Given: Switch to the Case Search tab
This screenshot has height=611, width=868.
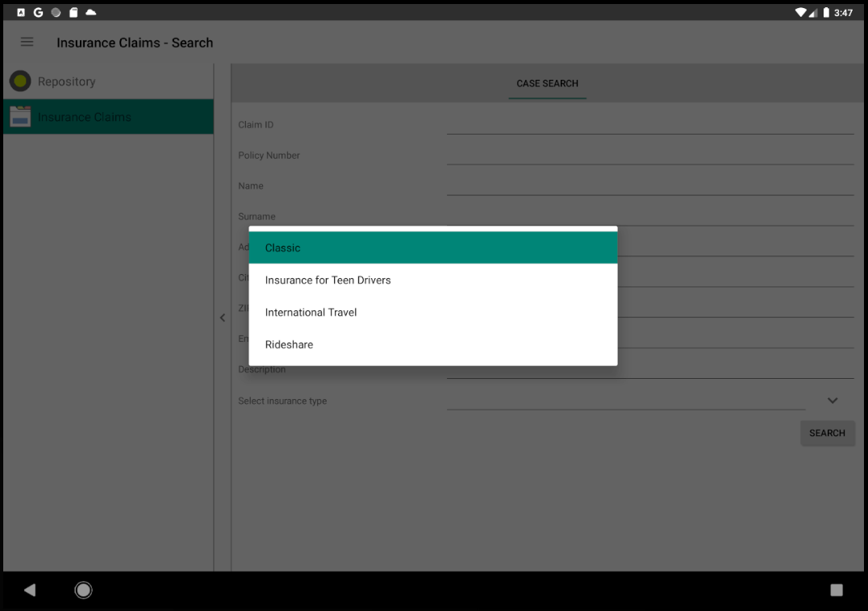Looking at the screenshot, I should (x=547, y=83).
